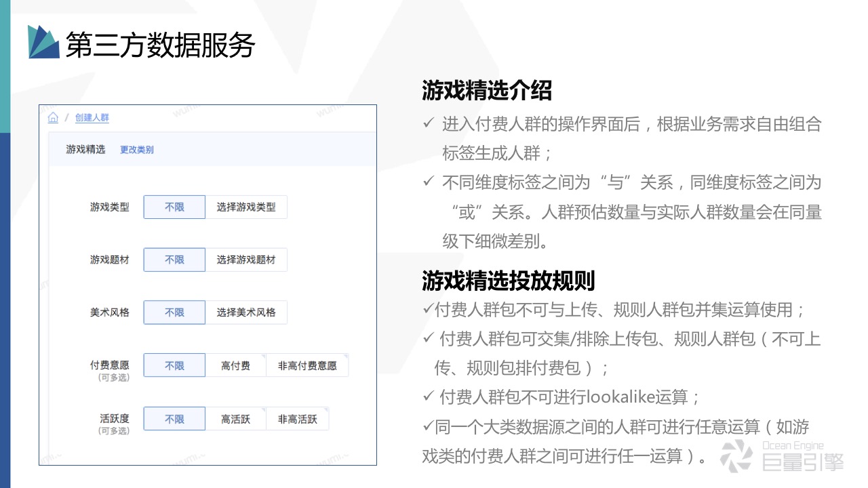Viewport: 868px width, 488px height.
Task: Select 不限 under 付费意愿
Action: point(174,365)
